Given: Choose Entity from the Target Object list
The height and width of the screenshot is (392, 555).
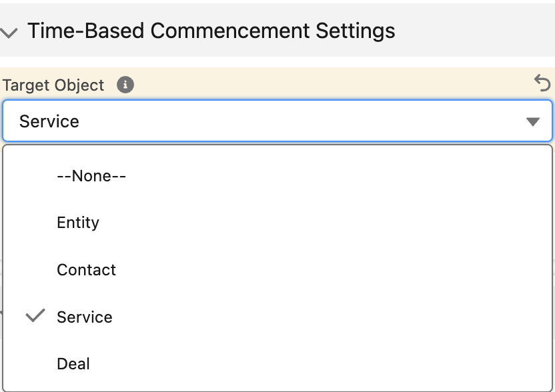Looking at the screenshot, I should pyautogui.click(x=277, y=223).
